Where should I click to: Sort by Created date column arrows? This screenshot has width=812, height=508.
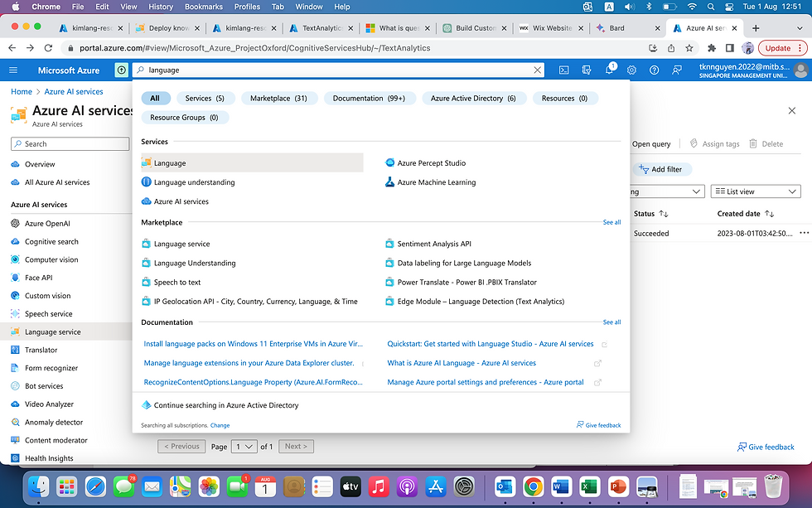770,214
